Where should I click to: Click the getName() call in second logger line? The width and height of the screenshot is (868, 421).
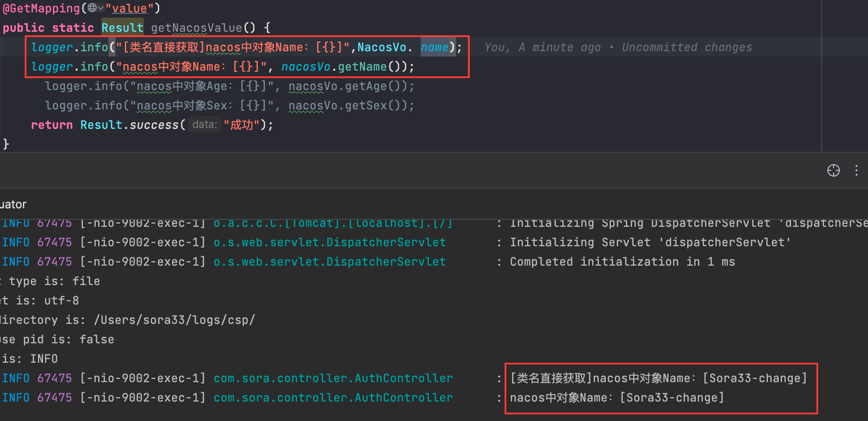(362, 67)
